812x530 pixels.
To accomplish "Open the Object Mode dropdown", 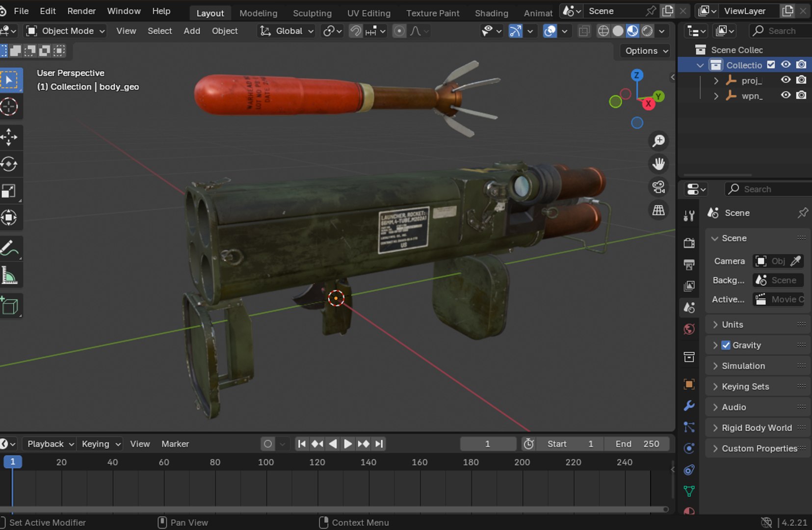I will pos(66,31).
